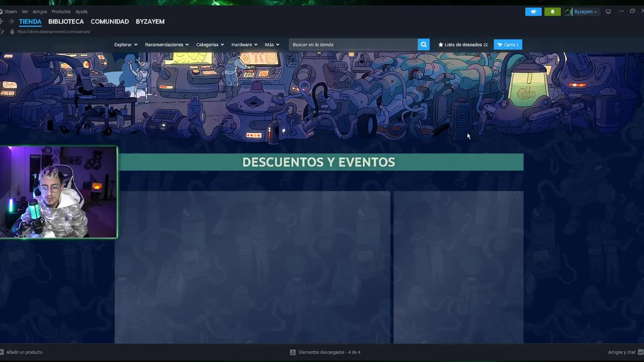The height and width of the screenshot is (362, 644).
Task: Expand the Hardware dropdown
Action: pyautogui.click(x=245, y=45)
